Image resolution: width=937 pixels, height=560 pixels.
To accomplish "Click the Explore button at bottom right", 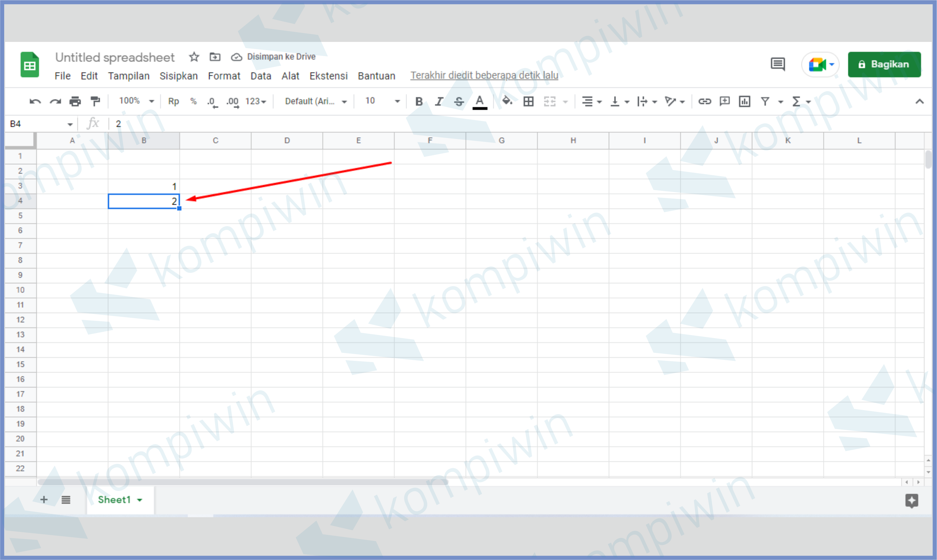I will click(x=912, y=500).
